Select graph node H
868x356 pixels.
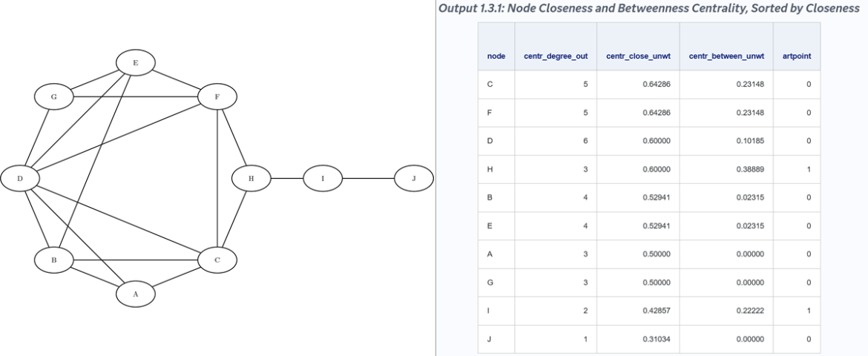pyautogui.click(x=251, y=178)
